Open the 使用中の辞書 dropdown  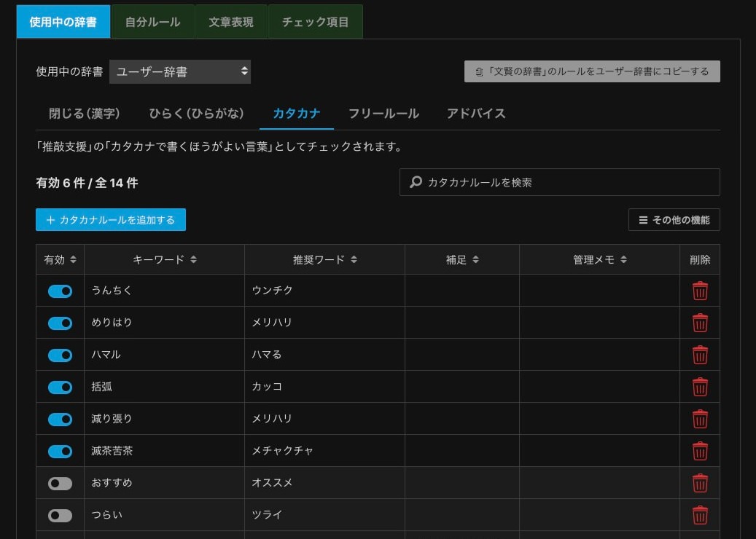[179, 72]
